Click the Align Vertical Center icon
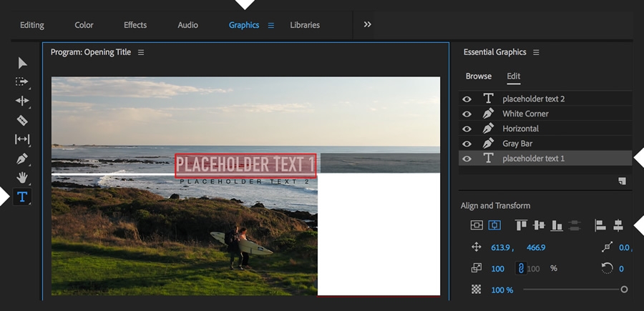 tap(539, 224)
